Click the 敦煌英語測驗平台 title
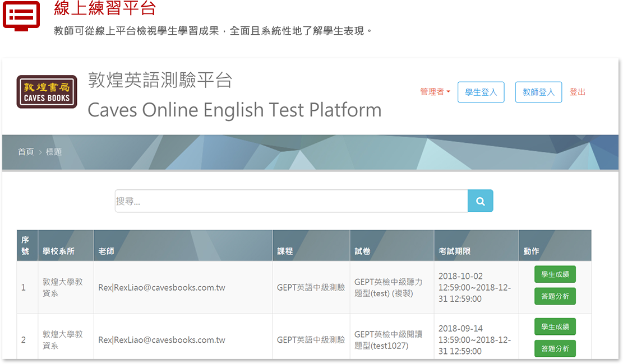 160,80
